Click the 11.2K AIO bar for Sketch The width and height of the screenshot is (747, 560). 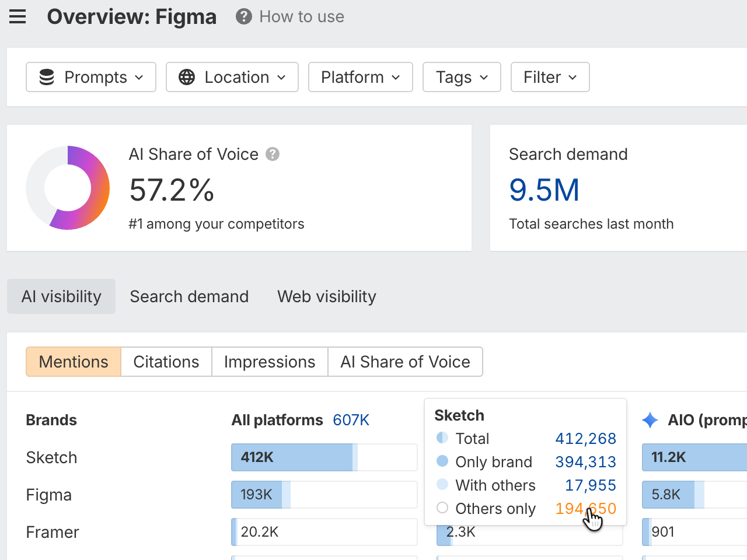(x=694, y=457)
